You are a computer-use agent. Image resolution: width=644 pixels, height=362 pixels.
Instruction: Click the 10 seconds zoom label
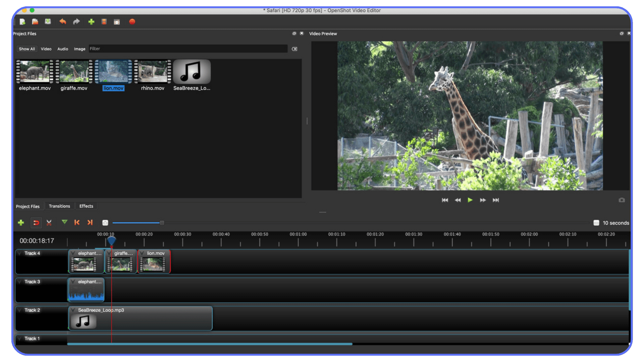coord(616,223)
